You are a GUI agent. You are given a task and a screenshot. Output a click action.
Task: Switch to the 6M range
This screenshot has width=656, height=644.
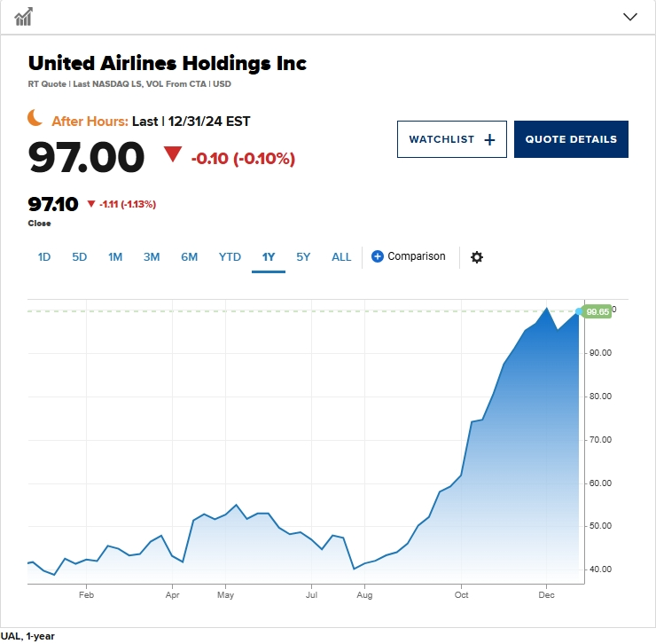click(189, 257)
